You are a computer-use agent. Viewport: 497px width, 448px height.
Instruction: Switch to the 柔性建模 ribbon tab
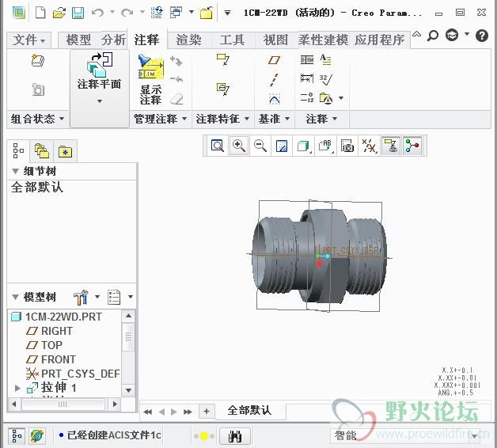[323, 40]
